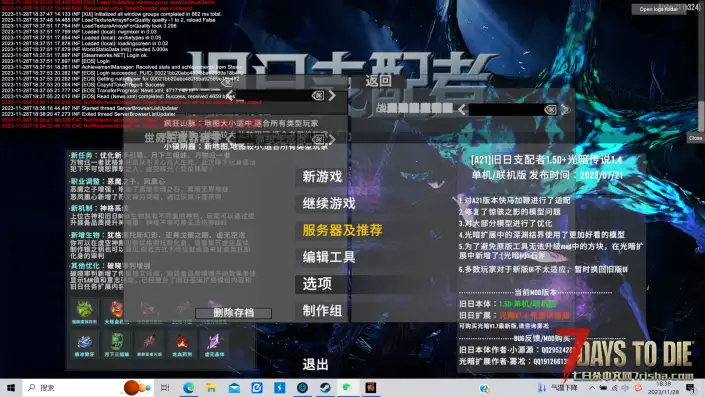The height and width of the screenshot is (397, 705).
Task: Click the battery icon in system tray
Action: point(603,388)
